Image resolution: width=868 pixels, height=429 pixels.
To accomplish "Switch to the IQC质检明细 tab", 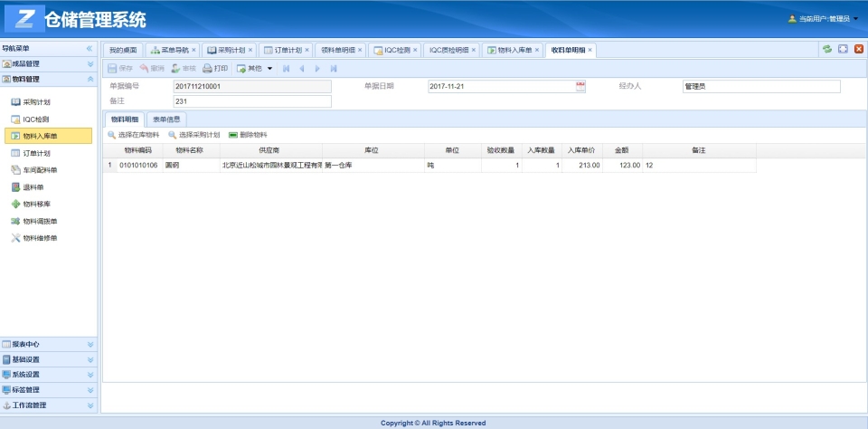I will coord(449,50).
